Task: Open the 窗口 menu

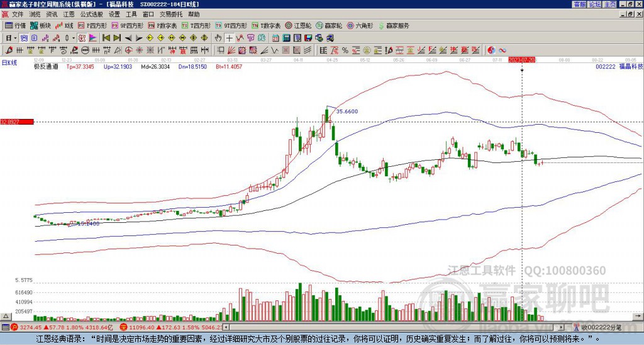Action: tap(148, 14)
